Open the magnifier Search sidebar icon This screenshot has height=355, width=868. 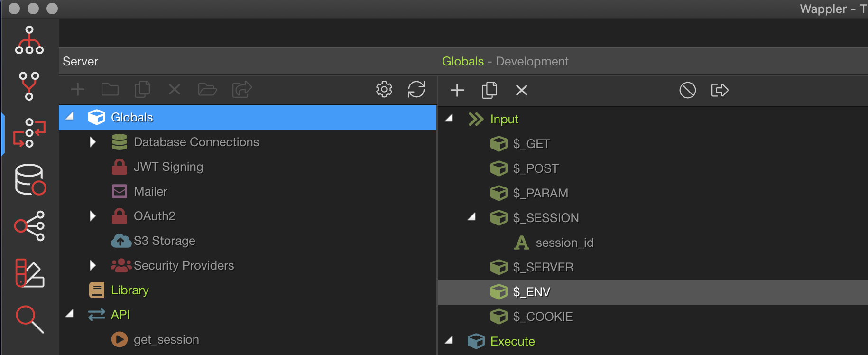30,319
